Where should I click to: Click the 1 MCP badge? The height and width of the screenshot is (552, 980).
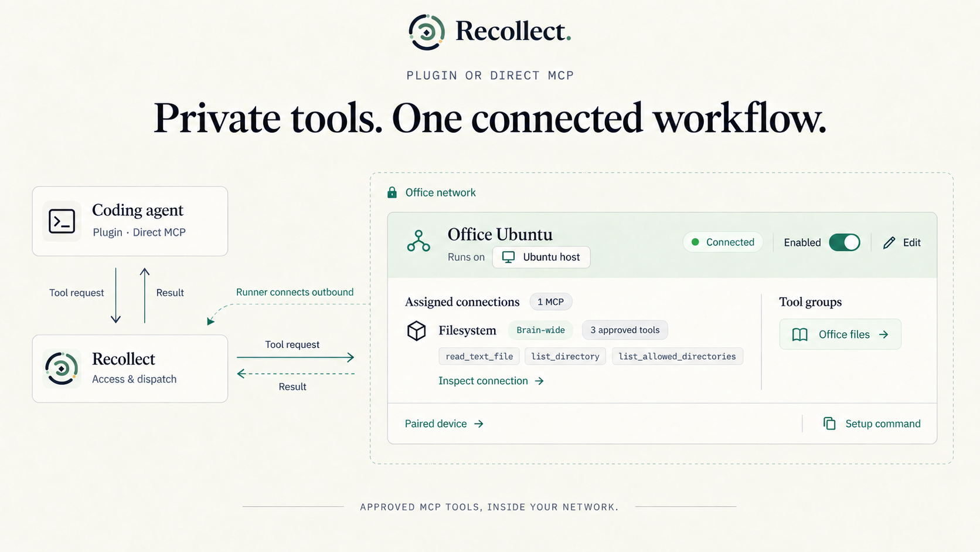pos(550,302)
